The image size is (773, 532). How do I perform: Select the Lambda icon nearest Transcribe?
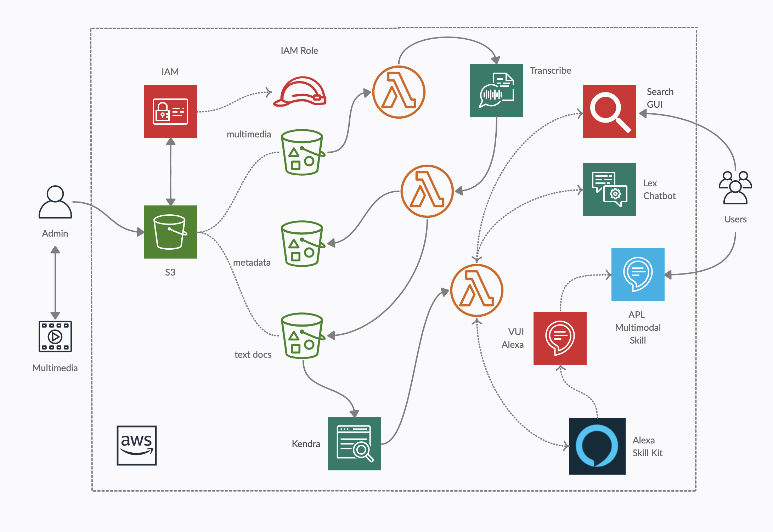399,92
